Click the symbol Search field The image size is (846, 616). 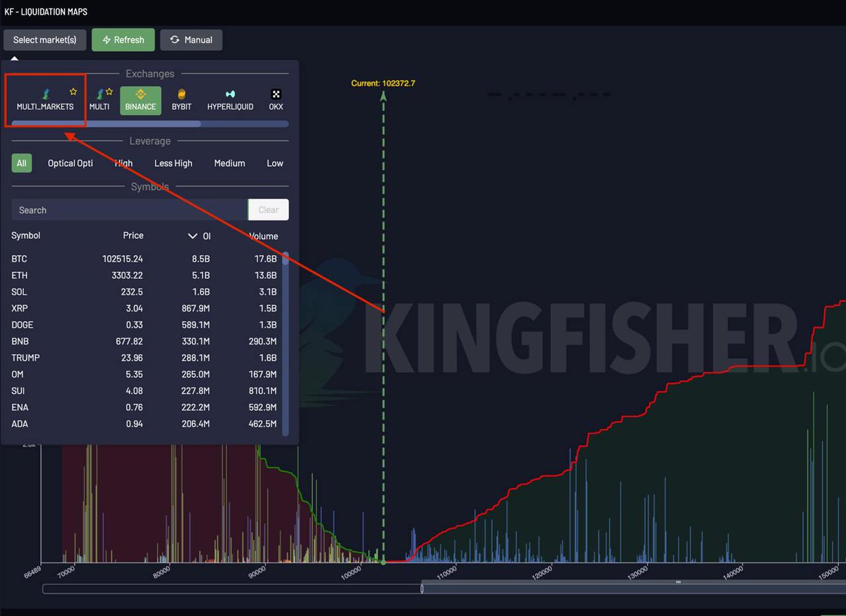[130, 210]
